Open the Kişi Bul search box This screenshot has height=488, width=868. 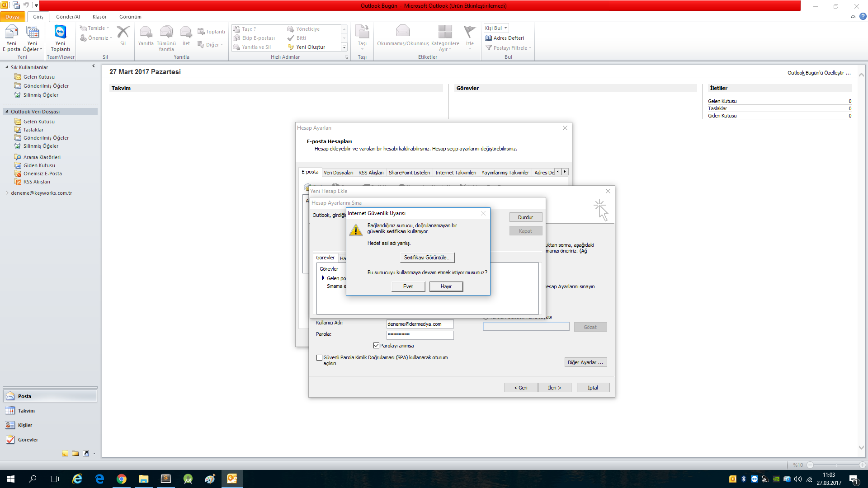pyautogui.click(x=496, y=28)
